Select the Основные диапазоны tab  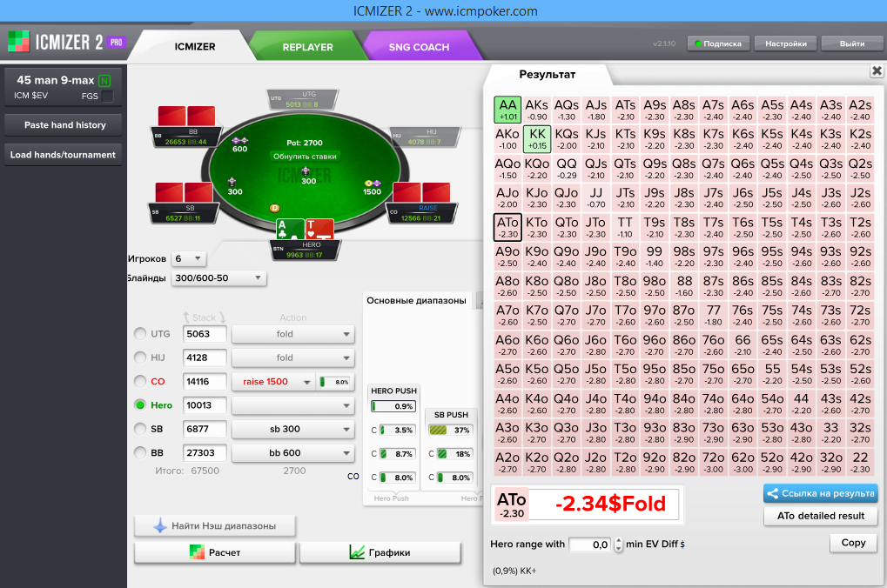pos(416,300)
